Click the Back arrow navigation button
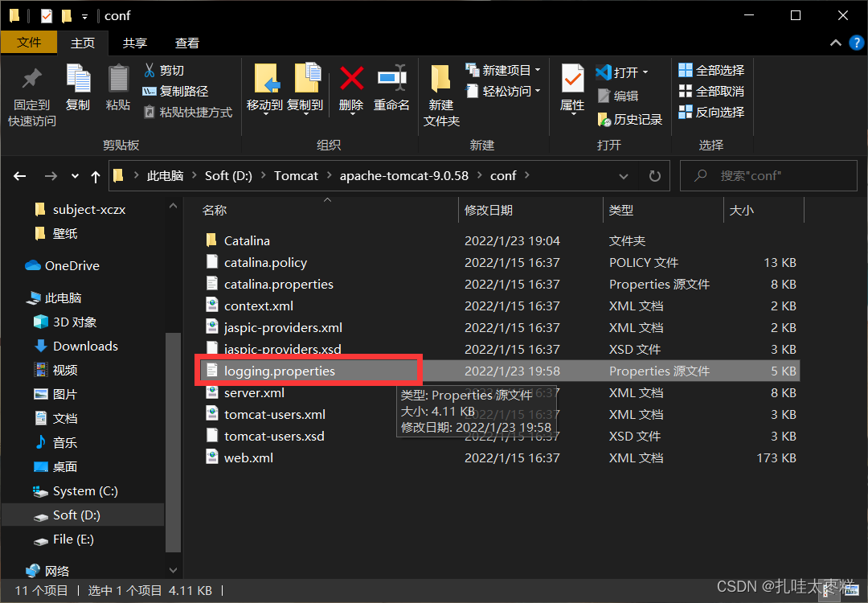The width and height of the screenshot is (868, 603). [x=20, y=176]
